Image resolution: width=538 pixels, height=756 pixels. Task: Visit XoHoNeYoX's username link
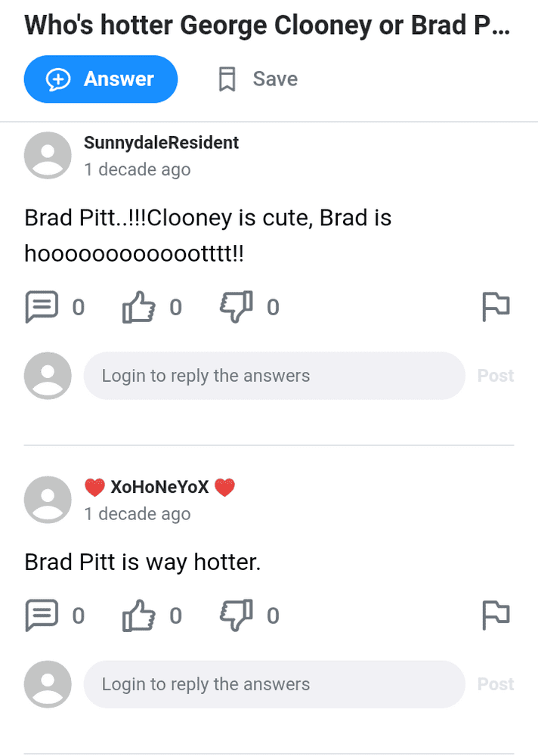[159, 487]
